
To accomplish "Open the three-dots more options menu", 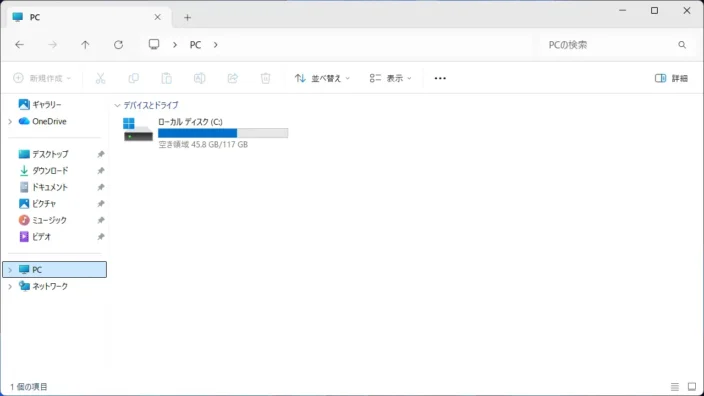I will click(x=440, y=78).
